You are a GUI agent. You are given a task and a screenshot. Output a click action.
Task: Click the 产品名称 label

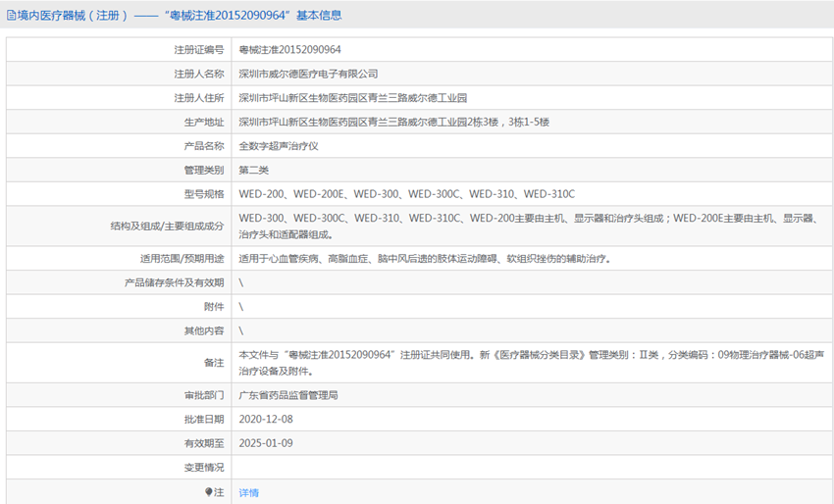pos(204,146)
